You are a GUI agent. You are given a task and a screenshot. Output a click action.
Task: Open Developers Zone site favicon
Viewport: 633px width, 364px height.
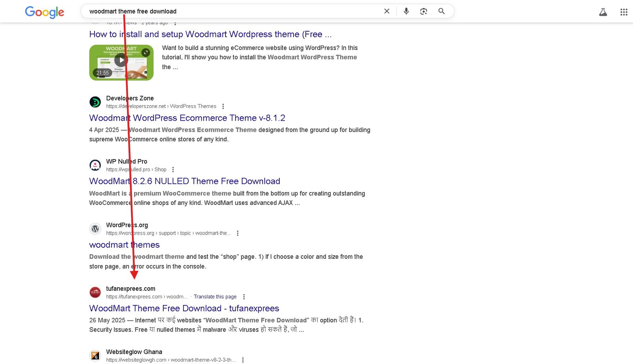95,102
